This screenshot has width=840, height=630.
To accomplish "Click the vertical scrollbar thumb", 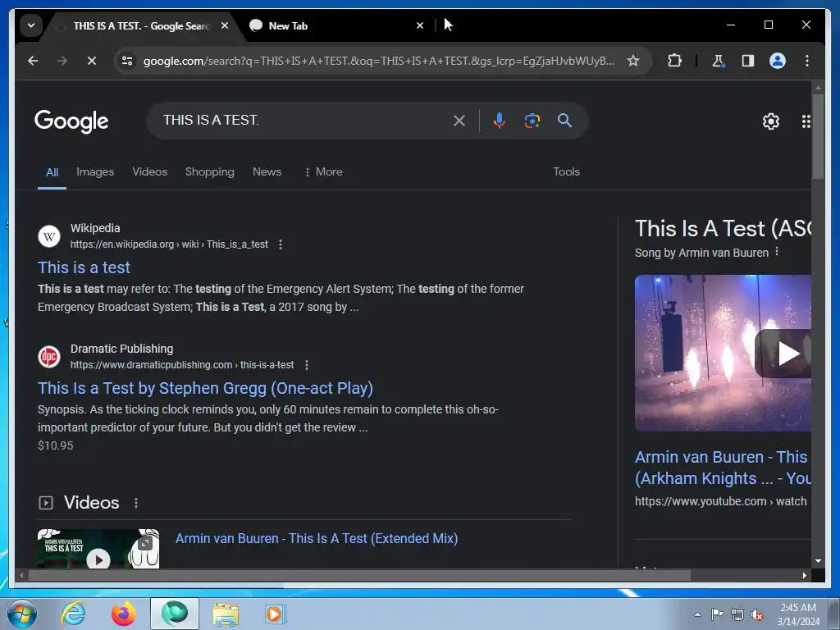I will (x=818, y=137).
